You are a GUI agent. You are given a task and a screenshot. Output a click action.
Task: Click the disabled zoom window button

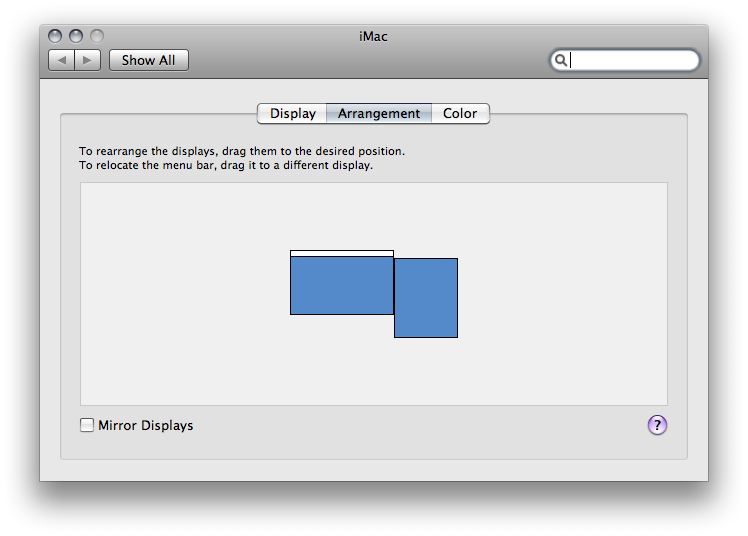tap(97, 36)
